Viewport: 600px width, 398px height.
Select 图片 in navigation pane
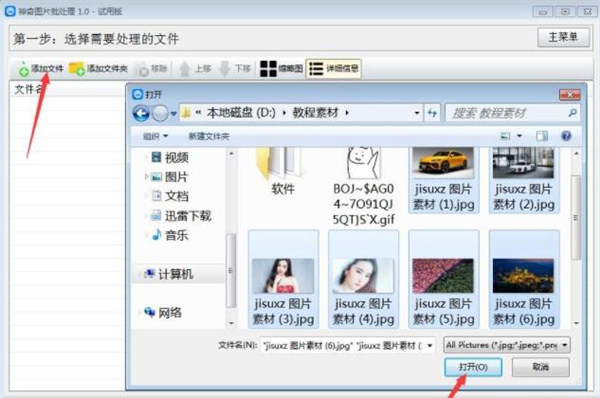click(170, 177)
